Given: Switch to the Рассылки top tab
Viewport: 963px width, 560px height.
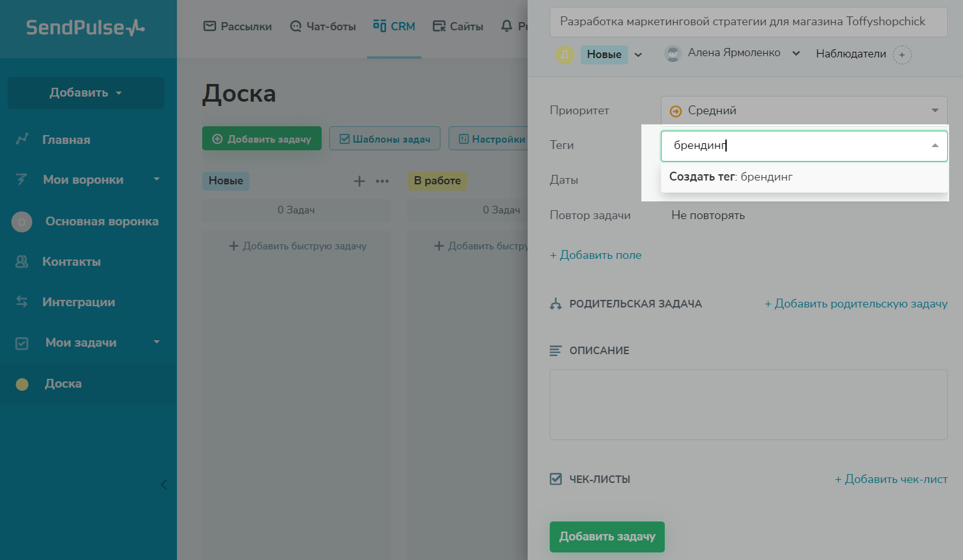Looking at the screenshot, I should click(x=238, y=27).
